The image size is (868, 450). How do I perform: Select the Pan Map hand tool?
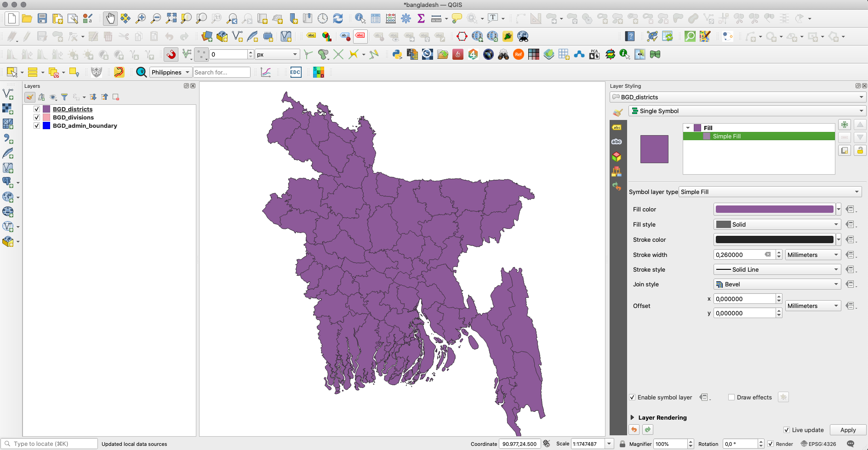click(110, 18)
